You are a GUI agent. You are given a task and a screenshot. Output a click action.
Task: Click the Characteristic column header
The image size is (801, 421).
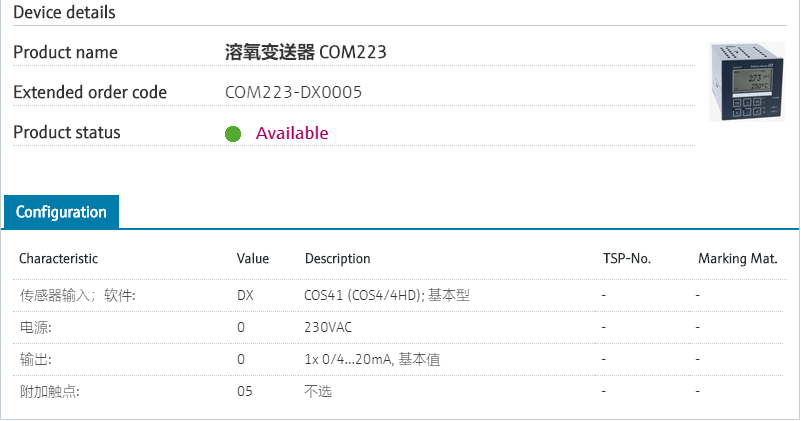point(58,259)
